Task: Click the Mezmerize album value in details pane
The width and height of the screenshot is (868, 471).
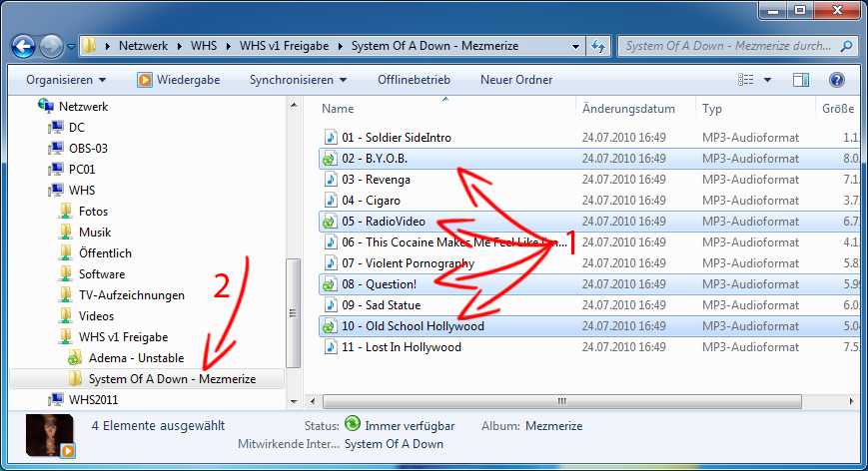Action: point(553,426)
